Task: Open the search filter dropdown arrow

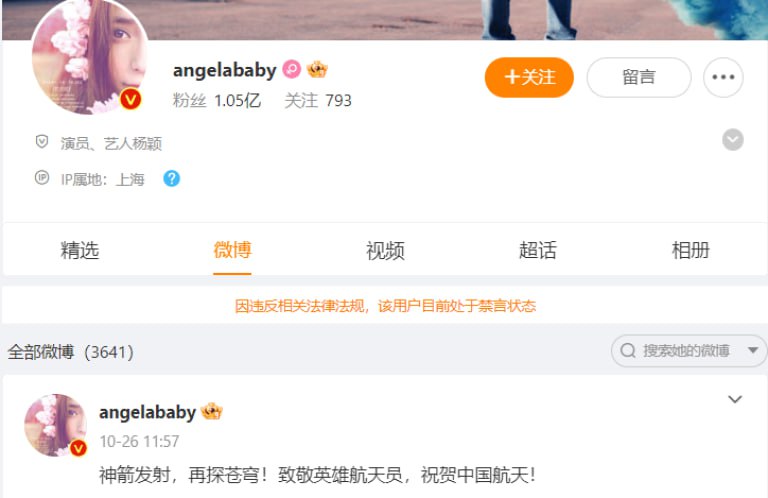Action: coord(753,351)
